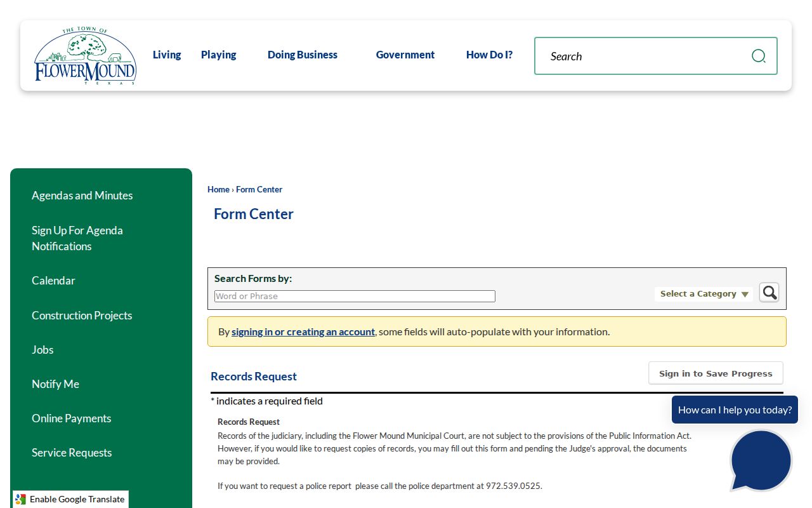The height and width of the screenshot is (508, 812).
Task: Open the Playing menu
Action: pos(219,55)
